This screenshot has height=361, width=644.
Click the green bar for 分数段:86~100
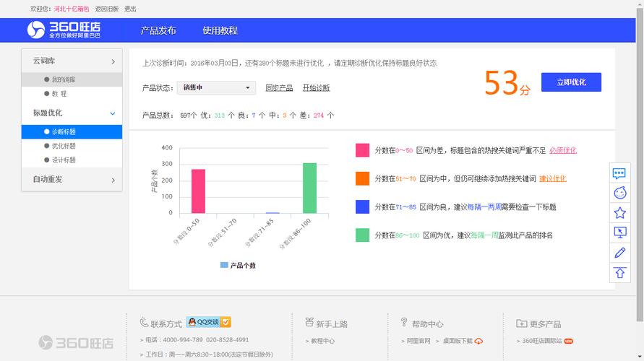coord(309,188)
